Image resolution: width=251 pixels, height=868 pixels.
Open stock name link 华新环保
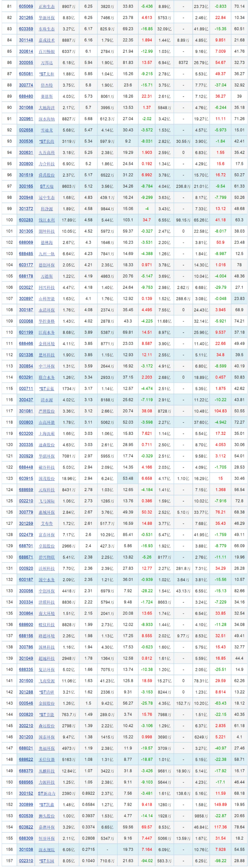pos(47,17)
